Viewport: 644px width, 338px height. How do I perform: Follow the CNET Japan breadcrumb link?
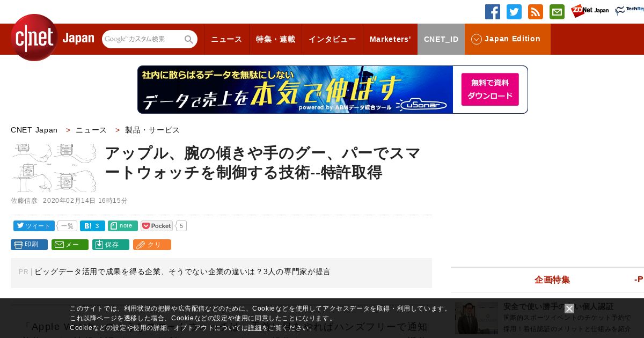click(34, 130)
